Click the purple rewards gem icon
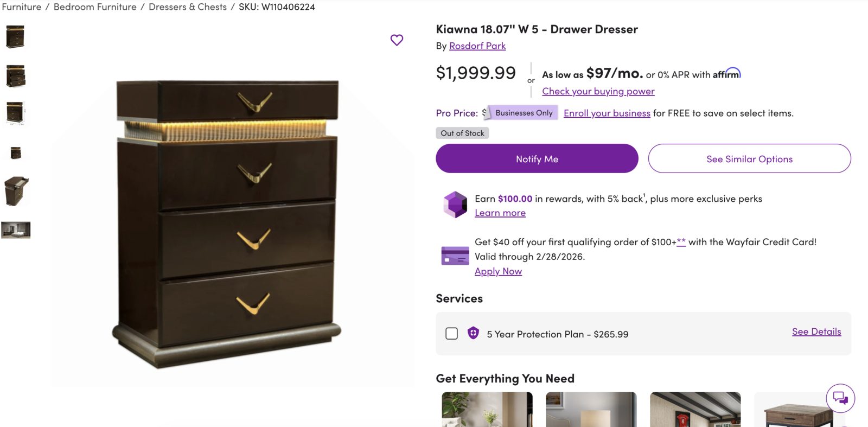This screenshot has height=427, width=868. coord(455,205)
